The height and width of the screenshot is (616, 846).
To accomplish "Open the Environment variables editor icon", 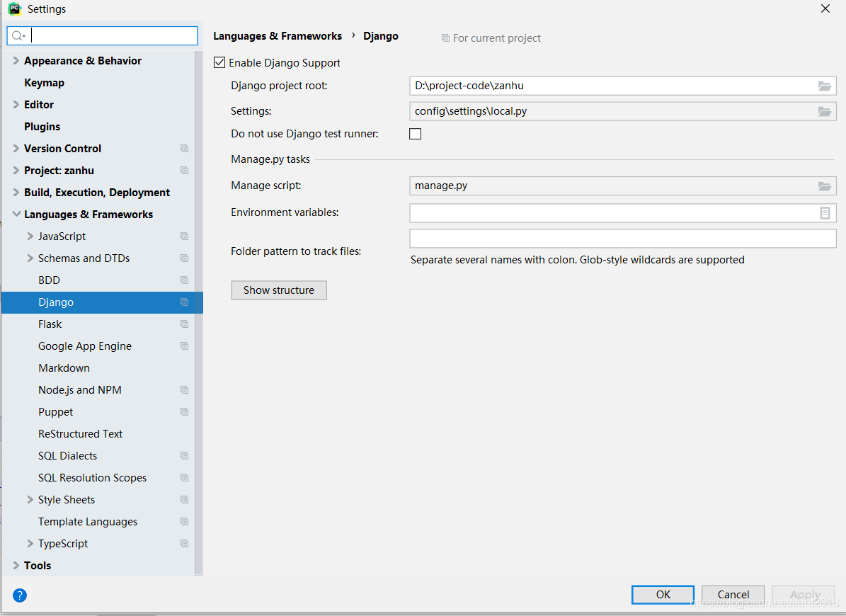I will tap(825, 213).
